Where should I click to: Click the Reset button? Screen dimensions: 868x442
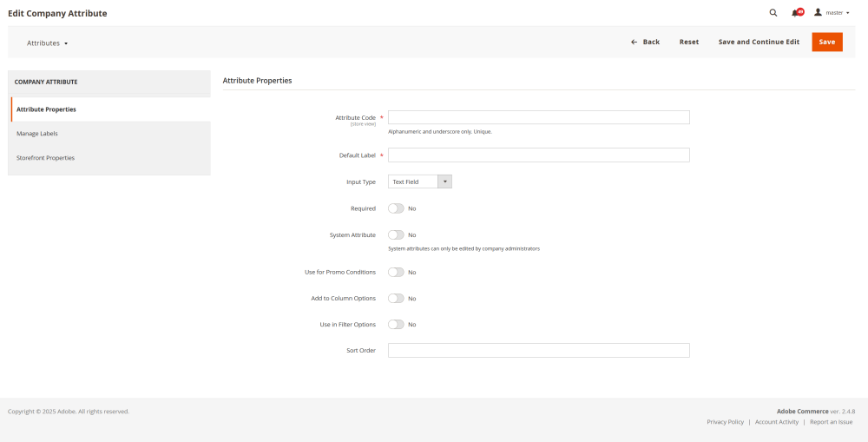pos(688,42)
